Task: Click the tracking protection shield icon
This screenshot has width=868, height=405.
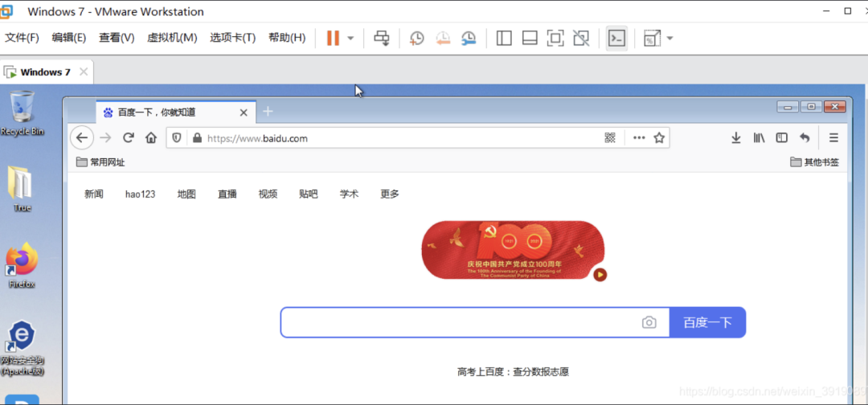Action: (177, 137)
